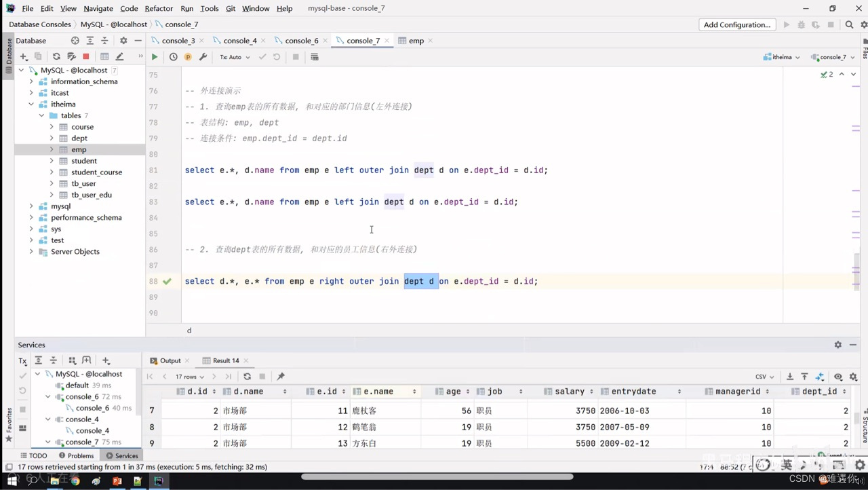Open the CSV data extractor dropdown

(x=764, y=377)
